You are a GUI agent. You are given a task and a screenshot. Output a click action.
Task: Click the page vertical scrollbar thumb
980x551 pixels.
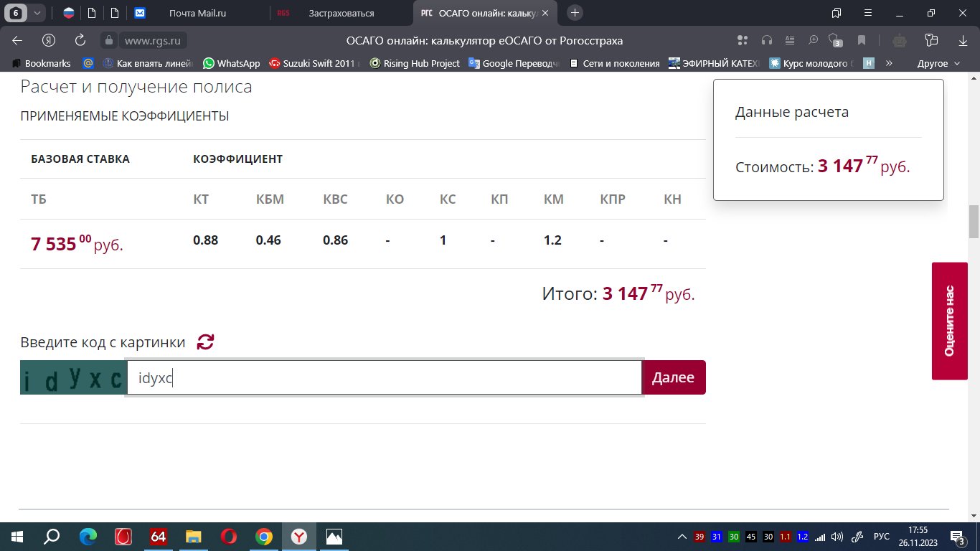(x=974, y=221)
